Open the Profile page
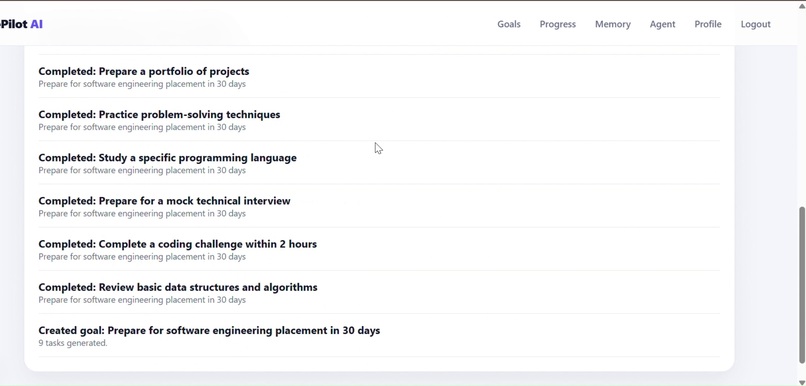The width and height of the screenshot is (806, 386). coord(707,24)
